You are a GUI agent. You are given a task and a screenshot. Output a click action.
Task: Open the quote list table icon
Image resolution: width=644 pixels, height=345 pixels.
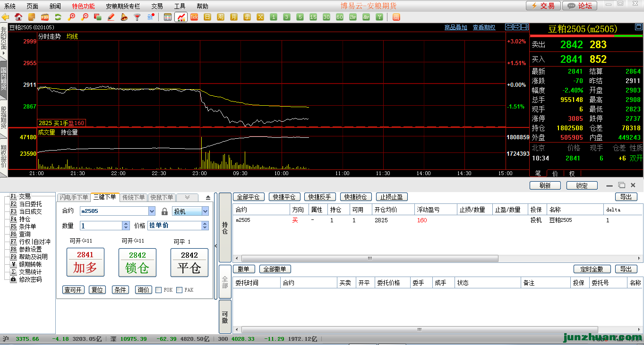[168, 17]
